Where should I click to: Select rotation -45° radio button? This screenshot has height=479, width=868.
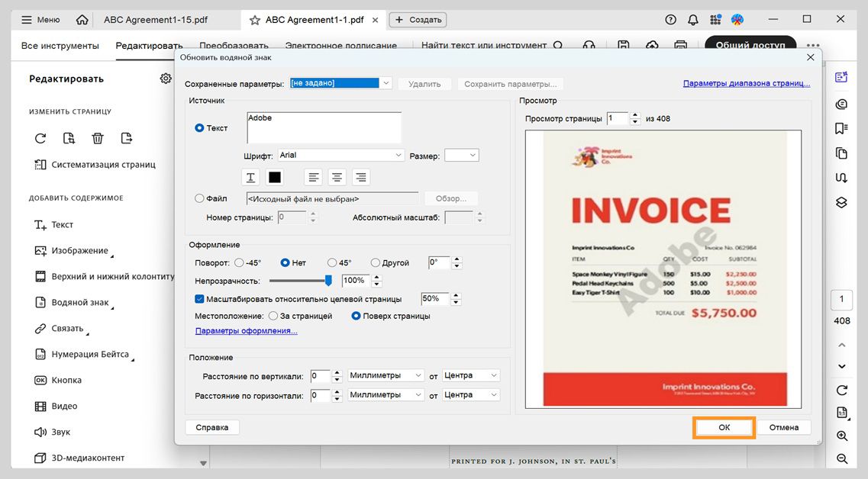coord(239,262)
